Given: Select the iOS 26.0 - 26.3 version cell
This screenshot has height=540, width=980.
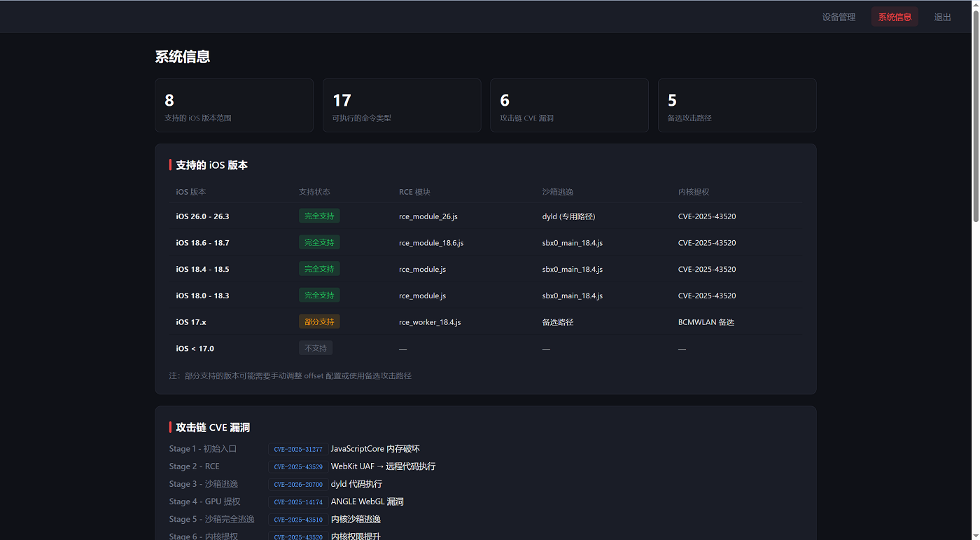Looking at the screenshot, I should tap(202, 216).
